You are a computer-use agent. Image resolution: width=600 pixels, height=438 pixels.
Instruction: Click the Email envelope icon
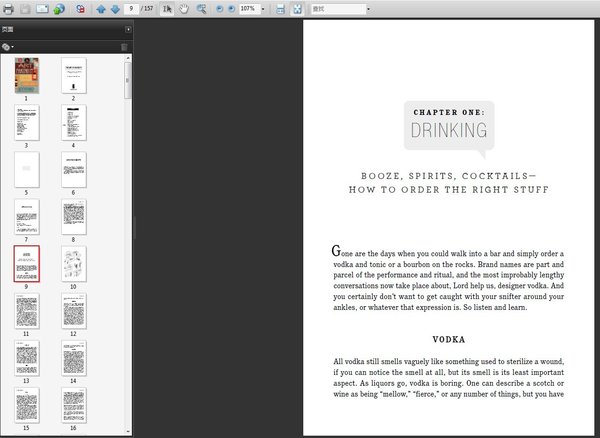[42, 9]
